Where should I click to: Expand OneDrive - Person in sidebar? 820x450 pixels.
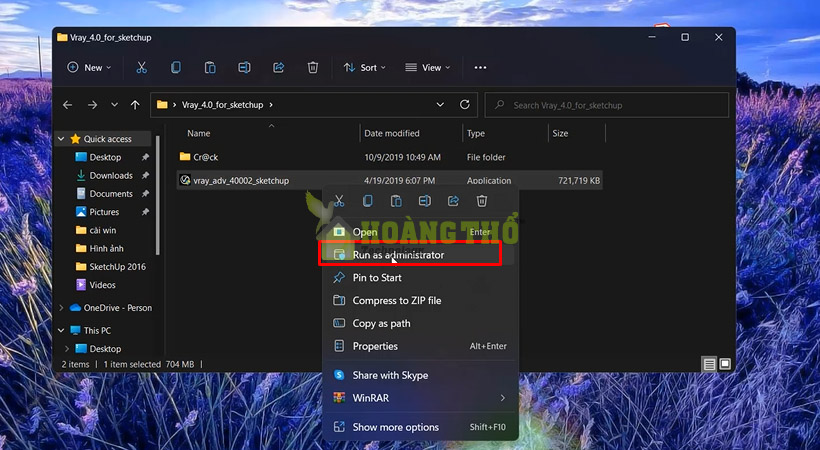click(x=61, y=308)
